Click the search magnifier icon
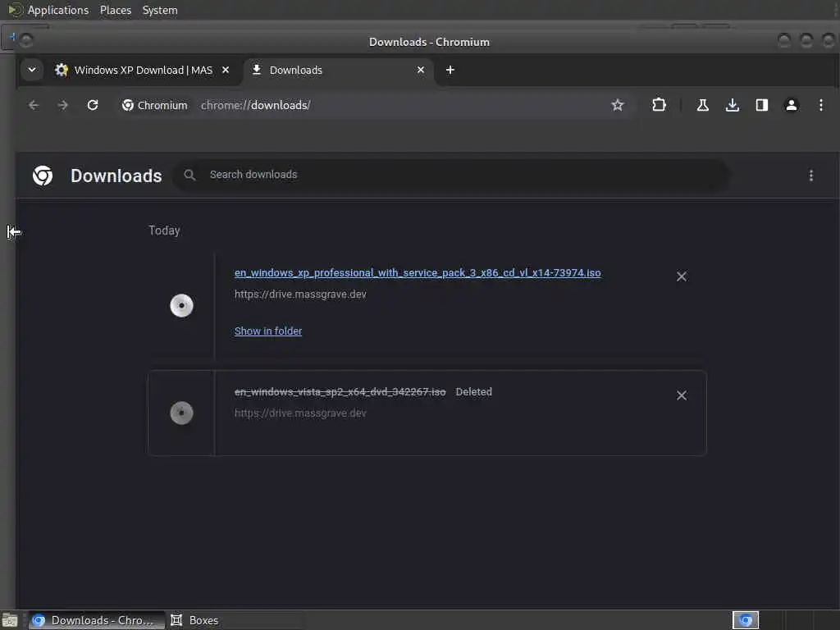The height and width of the screenshot is (630, 840). (x=189, y=175)
